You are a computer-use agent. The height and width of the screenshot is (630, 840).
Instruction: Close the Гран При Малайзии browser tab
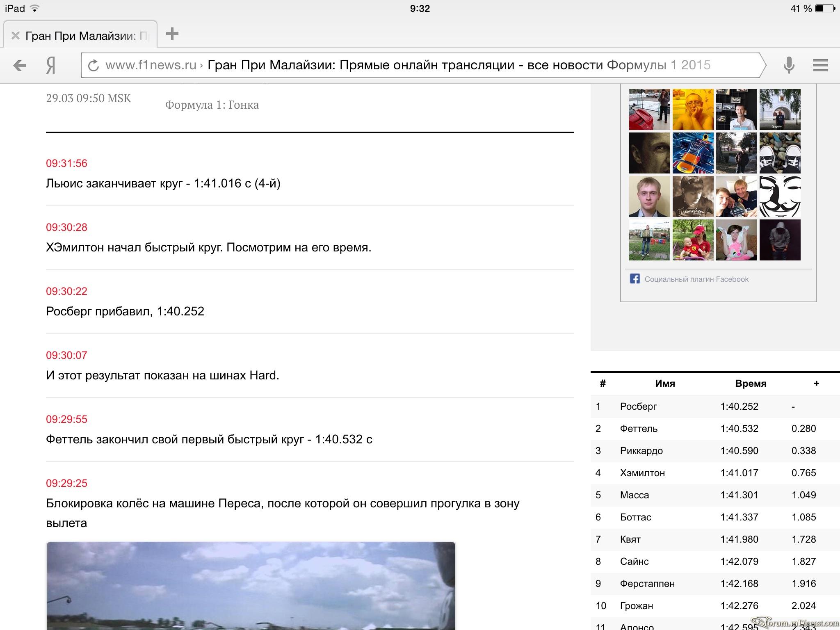coord(16,36)
